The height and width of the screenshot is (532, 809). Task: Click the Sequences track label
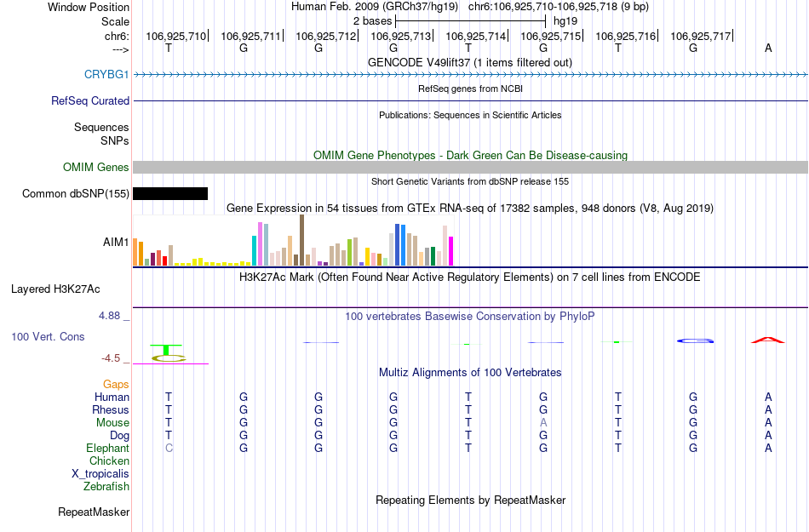click(101, 128)
